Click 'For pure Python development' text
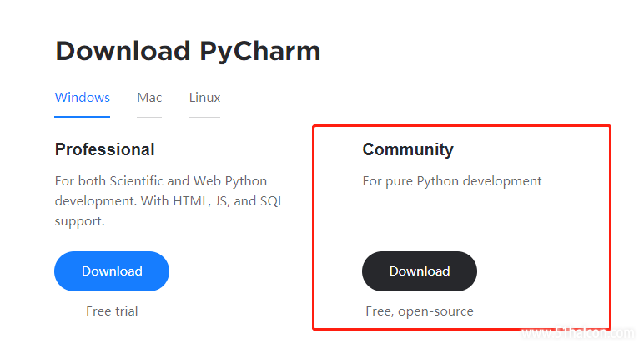644x349 pixels. click(452, 181)
